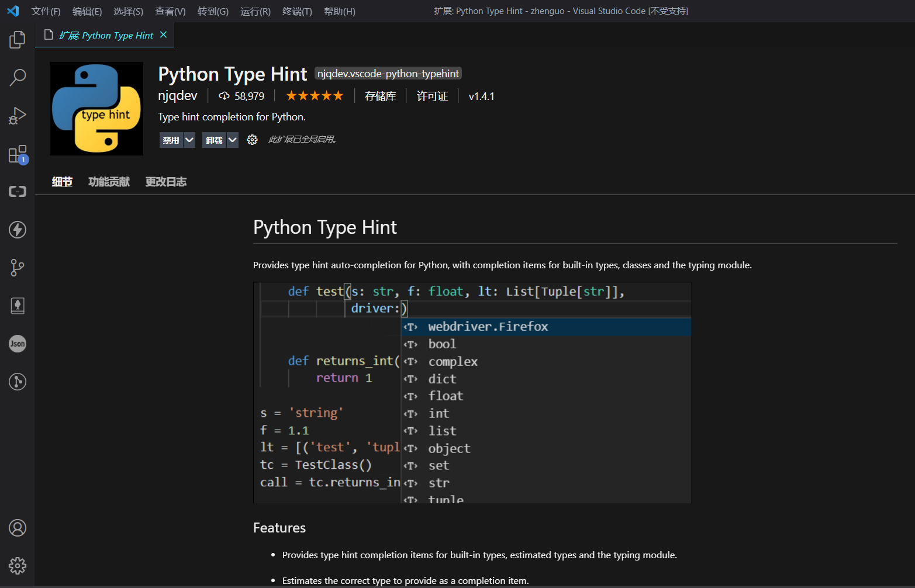Open the 存储库 repository link
The width and height of the screenshot is (915, 588).
tap(381, 96)
